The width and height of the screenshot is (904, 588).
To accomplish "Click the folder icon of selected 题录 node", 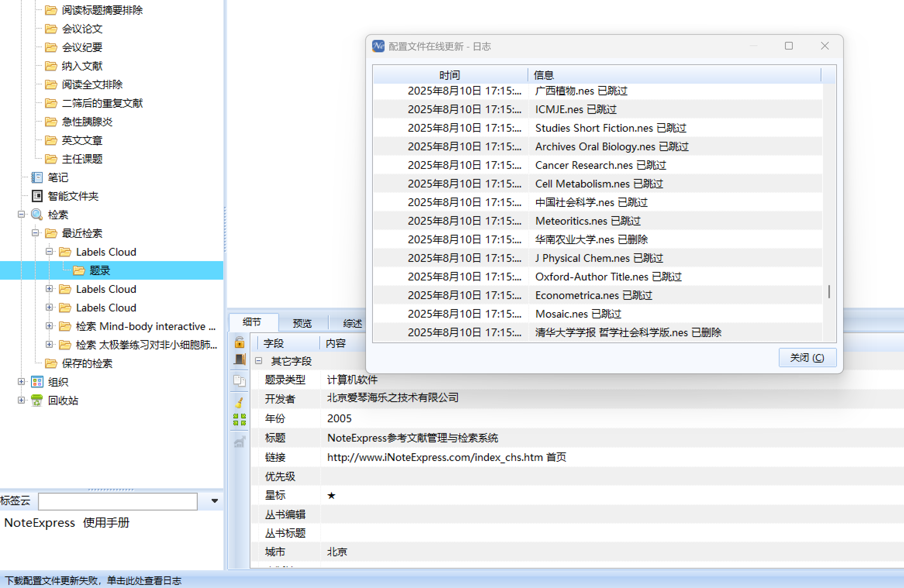I will pos(79,270).
